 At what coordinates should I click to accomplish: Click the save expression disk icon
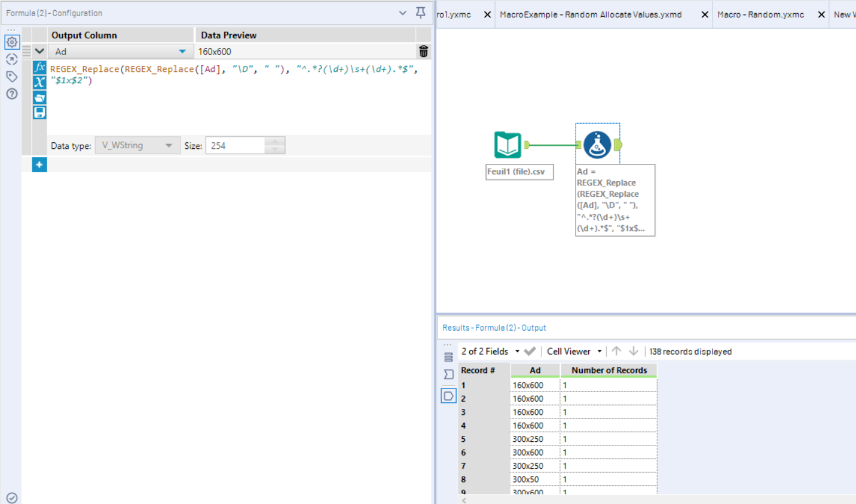(39, 112)
